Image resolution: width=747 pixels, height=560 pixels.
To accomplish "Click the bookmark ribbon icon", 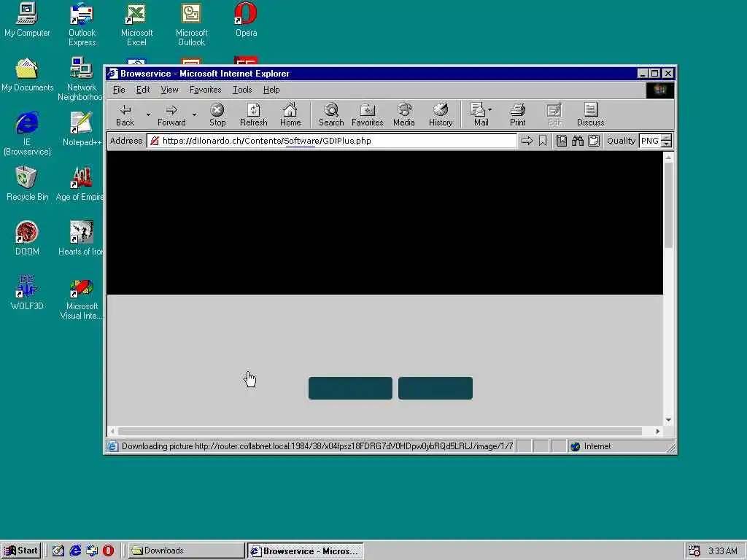I will [x=543, y=141].
